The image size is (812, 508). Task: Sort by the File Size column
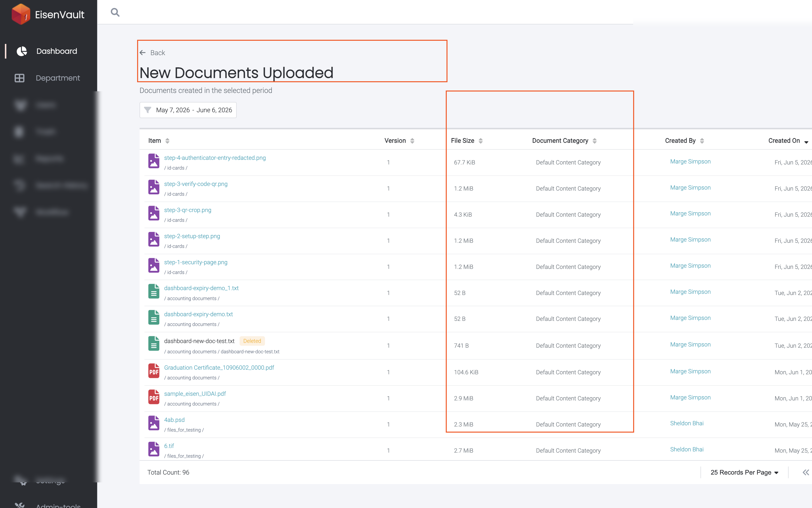point(467,141)
